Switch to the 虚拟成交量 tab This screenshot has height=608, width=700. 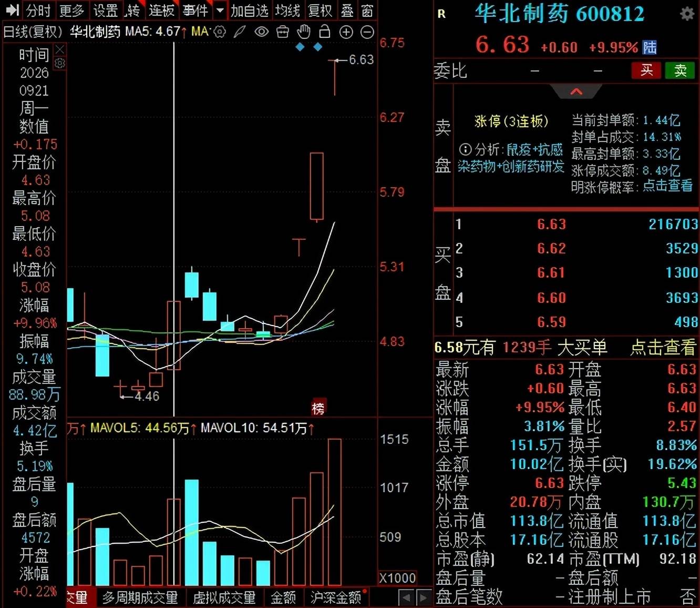point(224,597)
